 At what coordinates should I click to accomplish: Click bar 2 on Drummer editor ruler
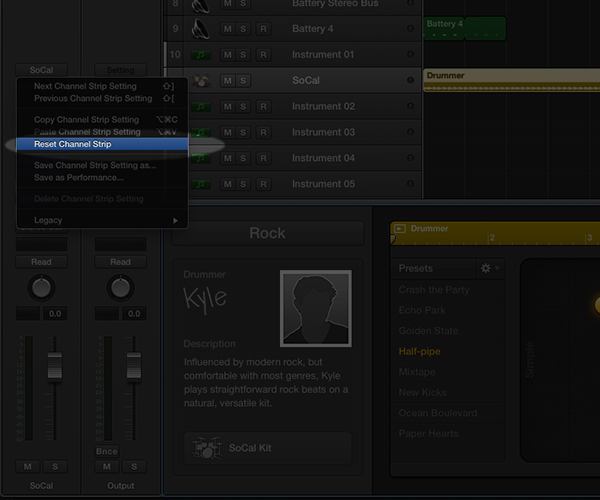492,238
